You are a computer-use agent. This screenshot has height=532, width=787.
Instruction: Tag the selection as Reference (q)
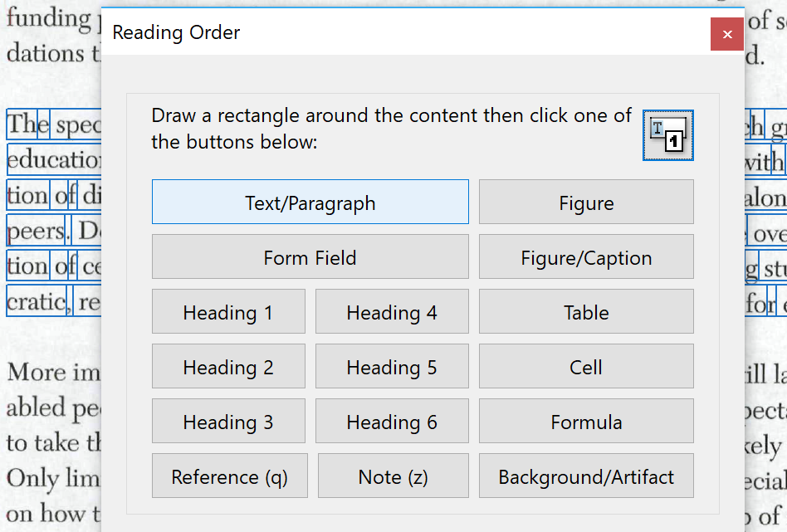tap(229, 476)
